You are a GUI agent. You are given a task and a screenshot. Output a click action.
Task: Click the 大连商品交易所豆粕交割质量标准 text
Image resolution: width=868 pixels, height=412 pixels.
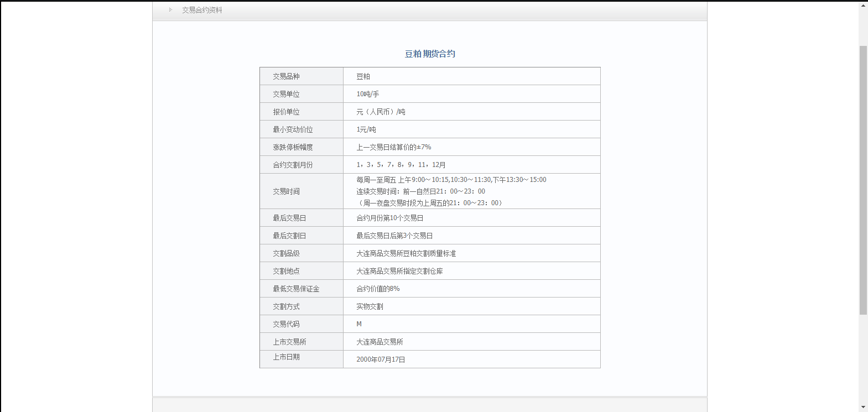(x=406, y=253)
